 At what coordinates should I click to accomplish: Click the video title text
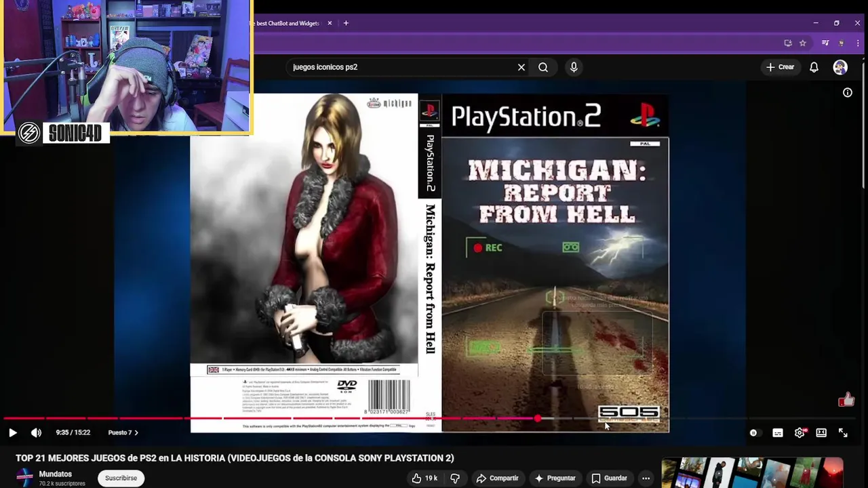[235, 458]
